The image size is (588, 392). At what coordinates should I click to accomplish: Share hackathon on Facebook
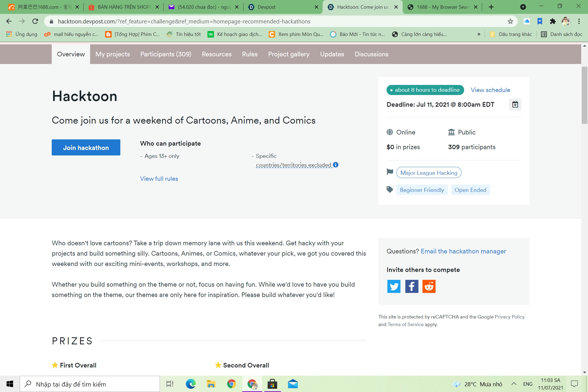click(411, 286)
